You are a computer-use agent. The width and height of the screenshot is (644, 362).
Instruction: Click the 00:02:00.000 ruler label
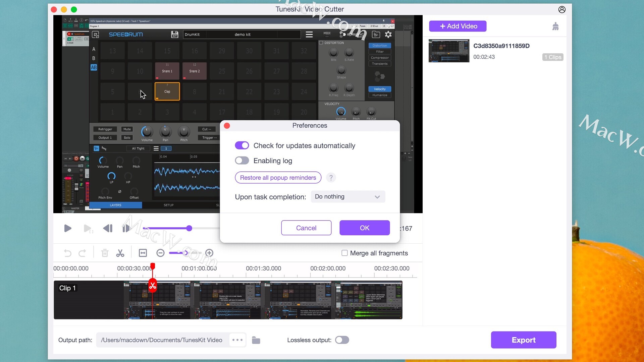[328, 268]
